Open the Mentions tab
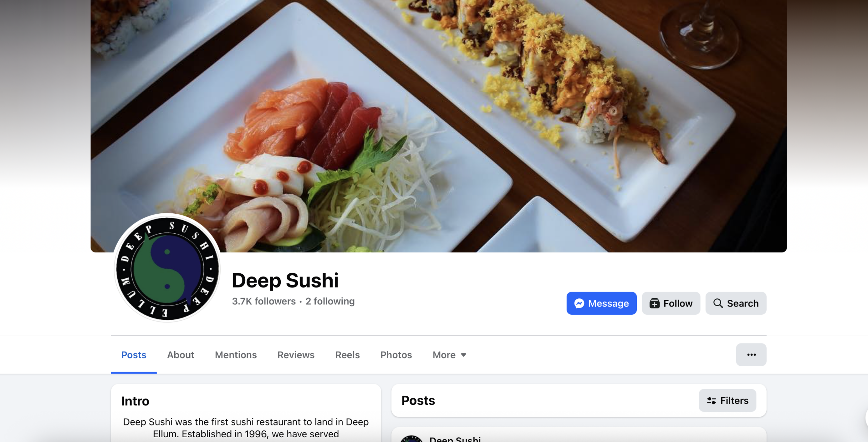Viewport: 868px width, 442px height. pyautogui.click(x=236, y=355)
